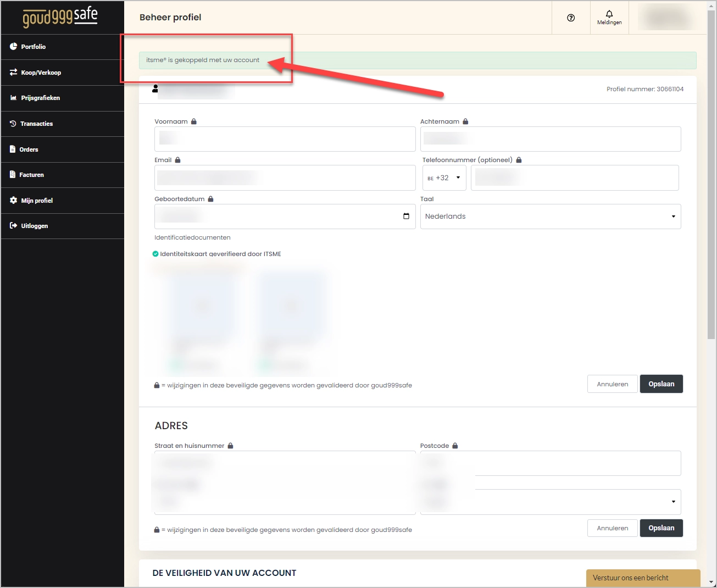This screenshot has width=717, height=588.
Task: Click the lock icon next to Voornaam
Action: (x=194, y=121)
